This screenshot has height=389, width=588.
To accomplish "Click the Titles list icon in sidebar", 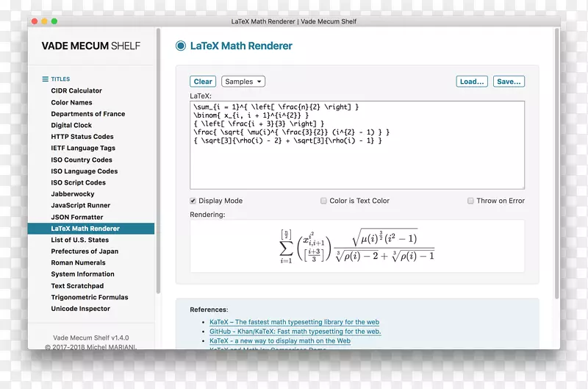I will click(x=46, y=79).
